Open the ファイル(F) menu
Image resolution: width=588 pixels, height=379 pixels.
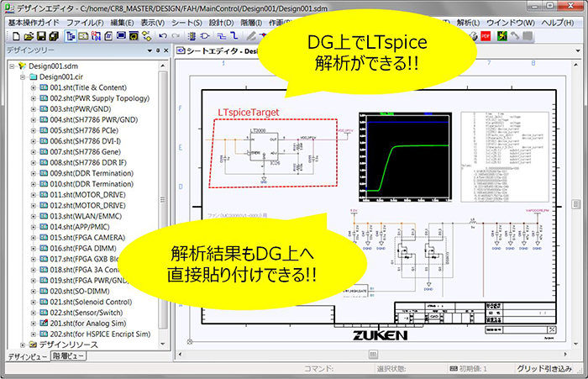85,23
